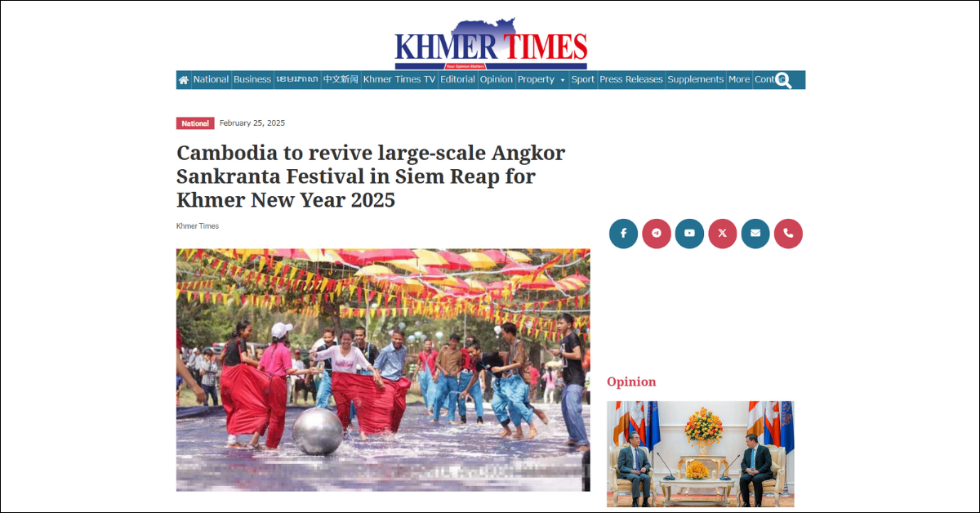The height and width of the screenshot is (513, 980).
Task: Open the Press Releases section
Action: 631,79
